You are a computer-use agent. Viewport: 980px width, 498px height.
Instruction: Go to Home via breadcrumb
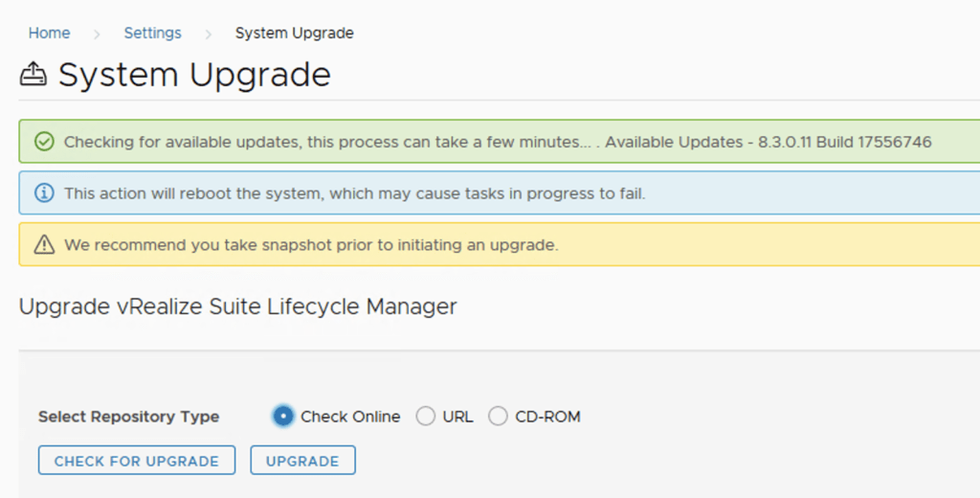pyautogui.click(x=49, y=33)
